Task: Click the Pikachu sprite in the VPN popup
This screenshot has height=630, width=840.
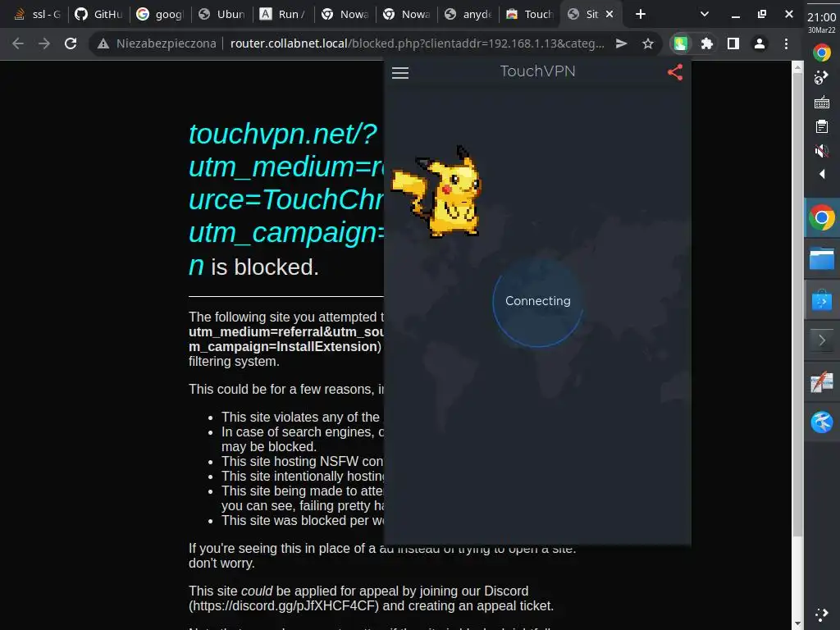Action: coord(436,191)
